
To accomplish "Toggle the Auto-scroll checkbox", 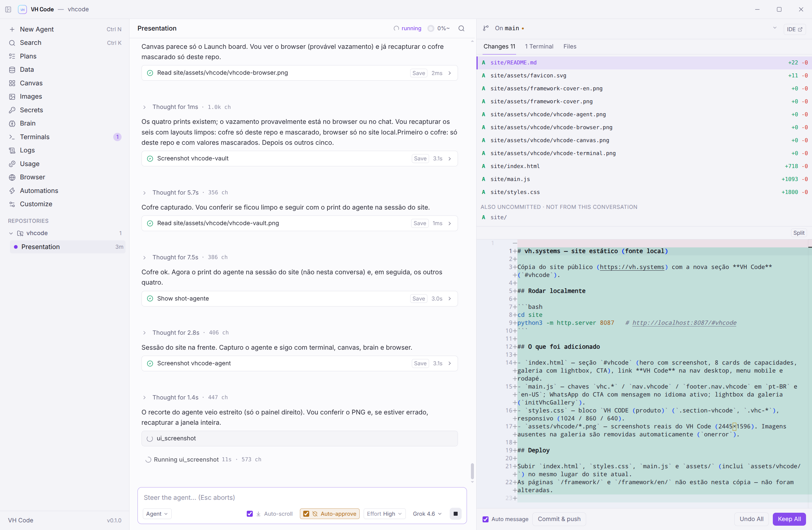I will pyautogui.click(x=250, y=514).
